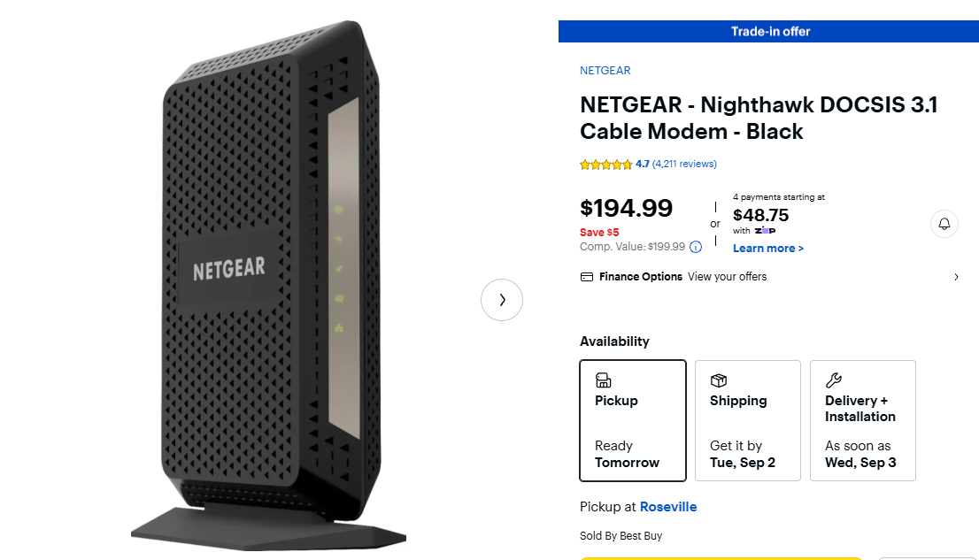This screenshot has width=979, height=560.
Task: Open the NETGEAR brand link
Action: 605,71
